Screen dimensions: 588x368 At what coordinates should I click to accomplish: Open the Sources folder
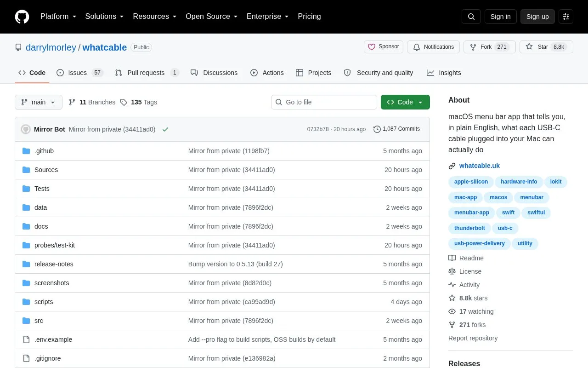click(46, 170)
